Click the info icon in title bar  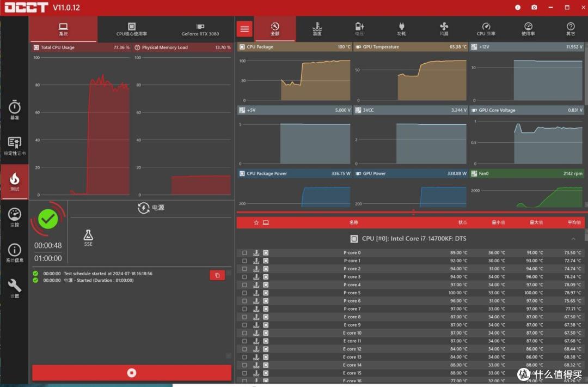[518, 7]
